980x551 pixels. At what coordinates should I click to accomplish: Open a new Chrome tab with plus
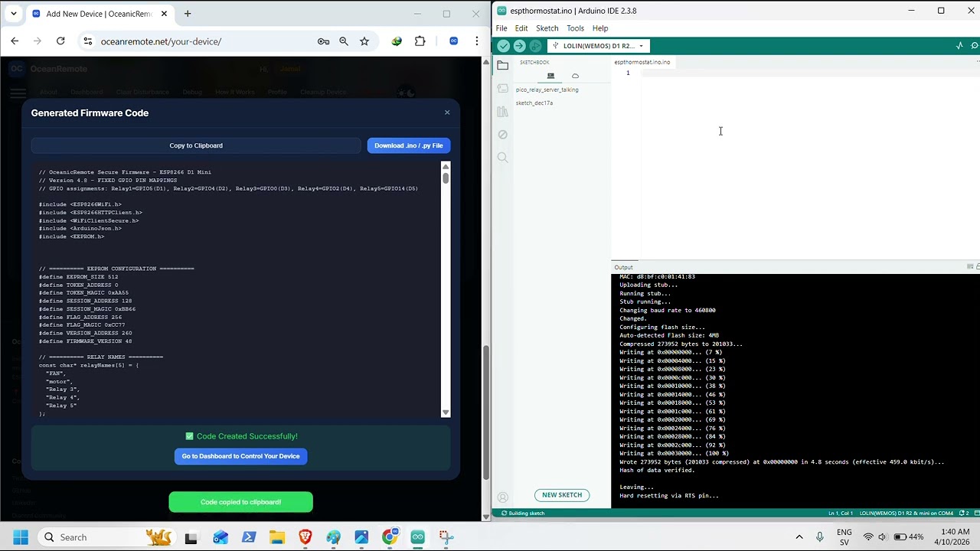point(188,14)
